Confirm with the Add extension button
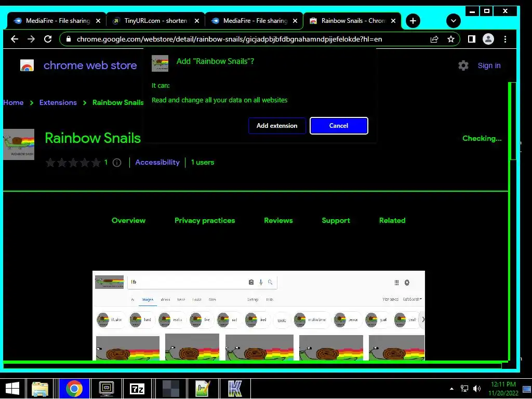The width and height of the screenshot is (532, 399). 277,126
